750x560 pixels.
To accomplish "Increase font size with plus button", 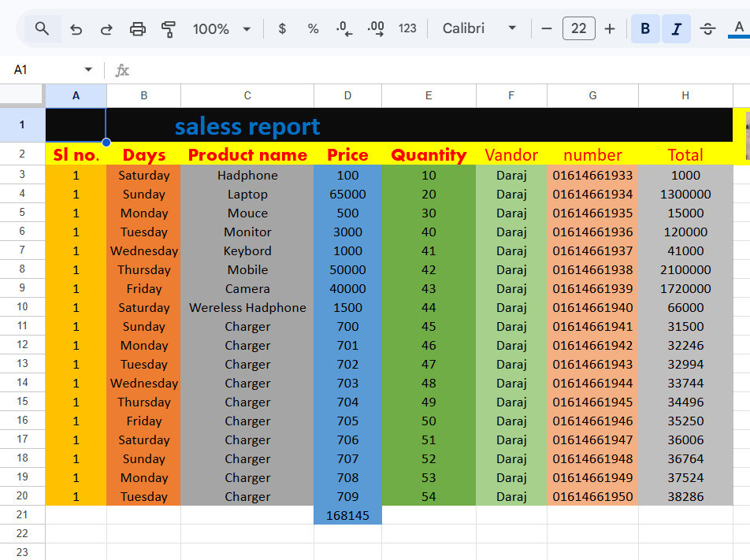I will tap(610, 29).
